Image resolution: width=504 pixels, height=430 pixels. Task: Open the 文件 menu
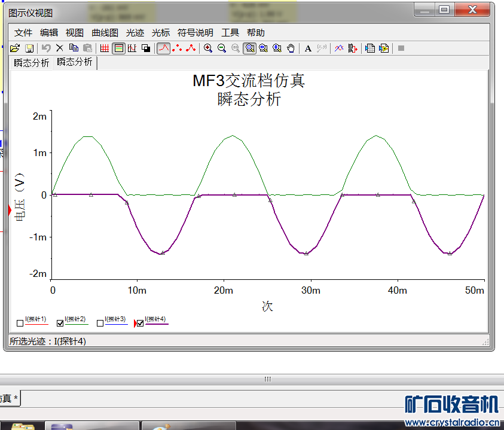[23, 33]
